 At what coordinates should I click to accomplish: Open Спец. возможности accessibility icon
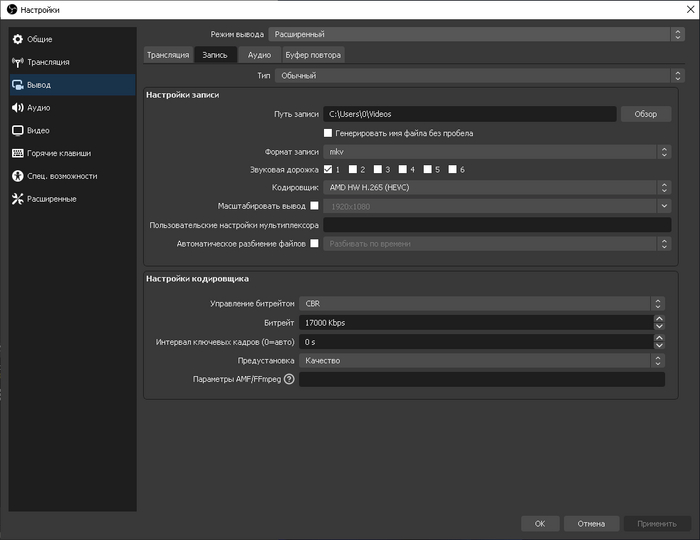tap(18, 176)
